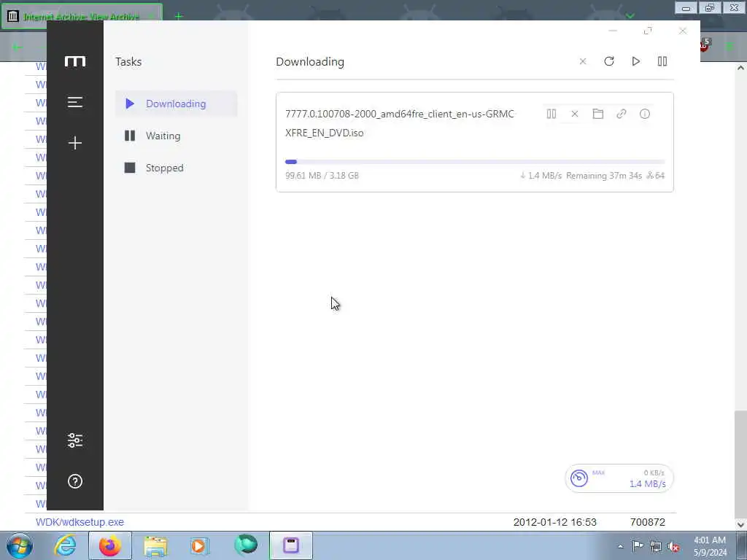Image resolution: width=747 pixels, height=560 pixels.
Task: Switch to Motrix taskbar button
Action: (x=291, y=545)
